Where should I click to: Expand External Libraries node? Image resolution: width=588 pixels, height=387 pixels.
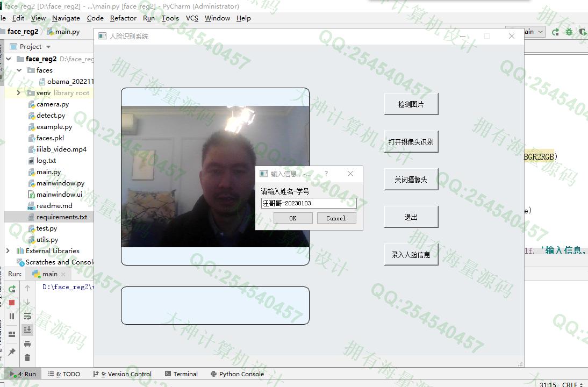[x=8, y=250]
